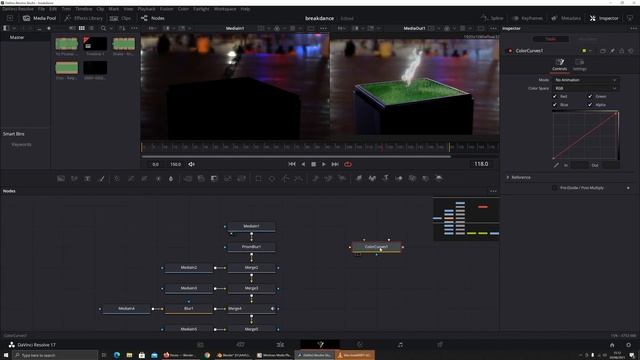Viewport: 640px width, 360px height.
Task: Uncheck the Alpha channel checkbox
Action: [x=590, y=105]
